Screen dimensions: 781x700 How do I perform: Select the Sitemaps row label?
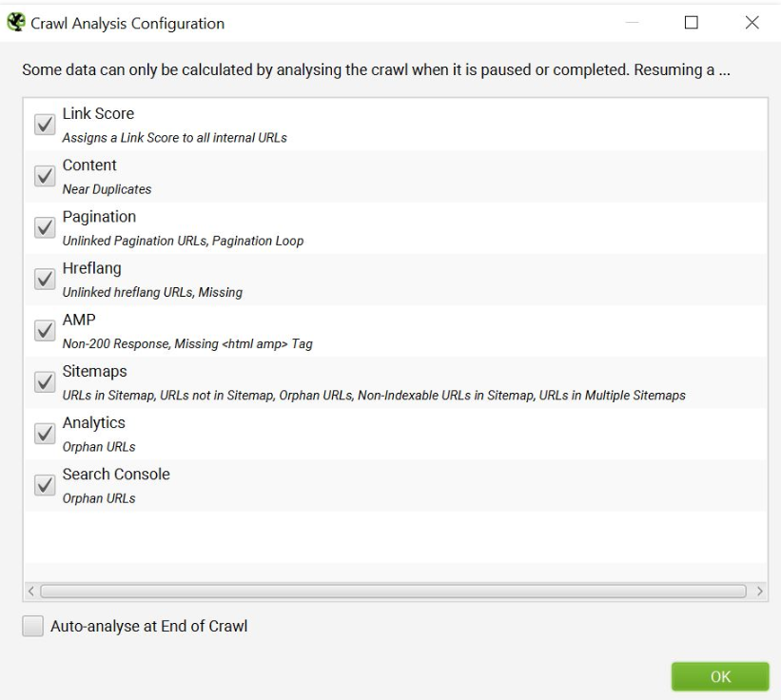[94, 371]
